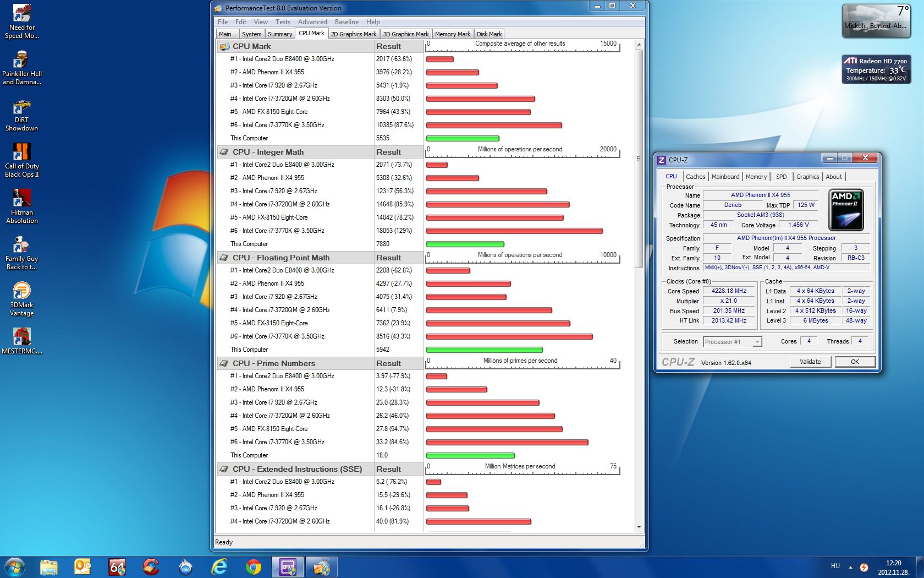
Task: Click the PerformanceTest title bar app icon
Action: [218, 8]
